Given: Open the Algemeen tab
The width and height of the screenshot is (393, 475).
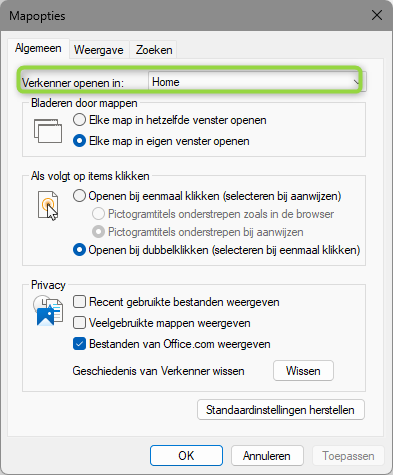Looking at the screenshot, I should [x=38, y=49].
